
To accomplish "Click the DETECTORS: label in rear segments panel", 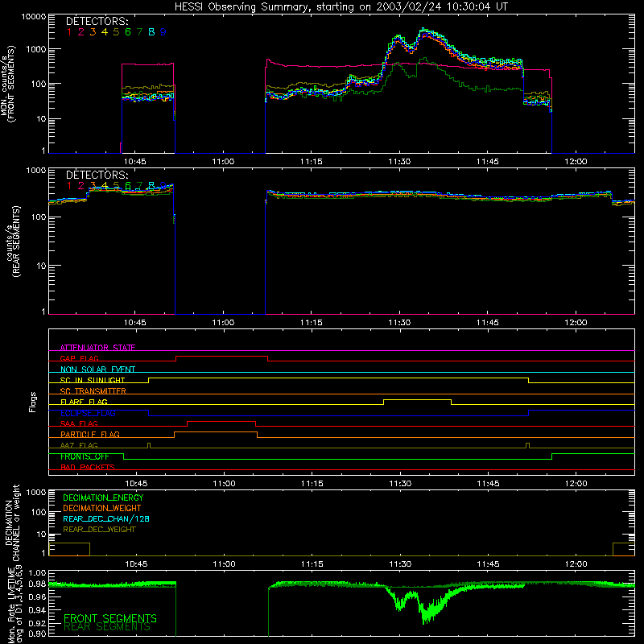I will [97, 175].
